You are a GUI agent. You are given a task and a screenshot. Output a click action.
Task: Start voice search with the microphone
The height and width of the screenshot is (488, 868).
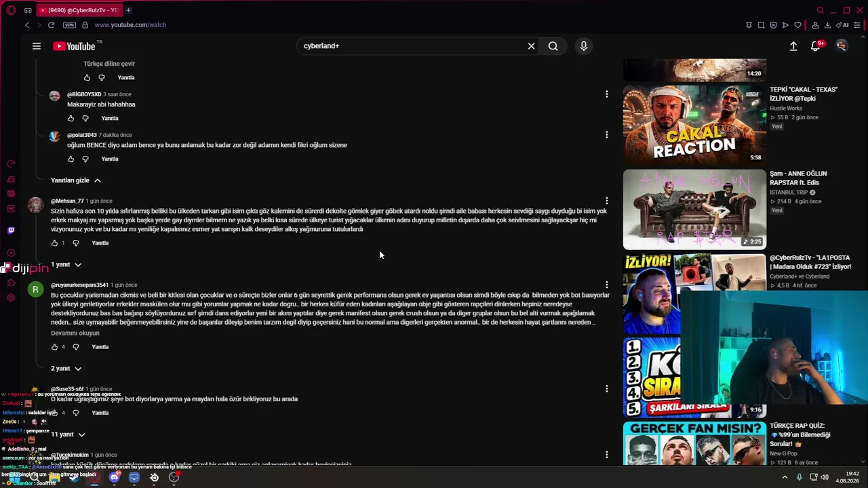point(584,46)
